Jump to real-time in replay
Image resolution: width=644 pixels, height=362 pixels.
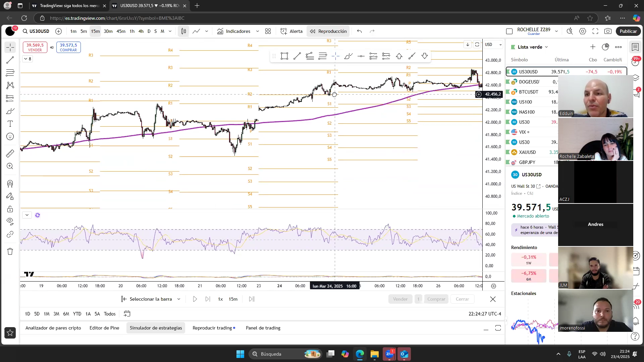click(x=252, y=299)
